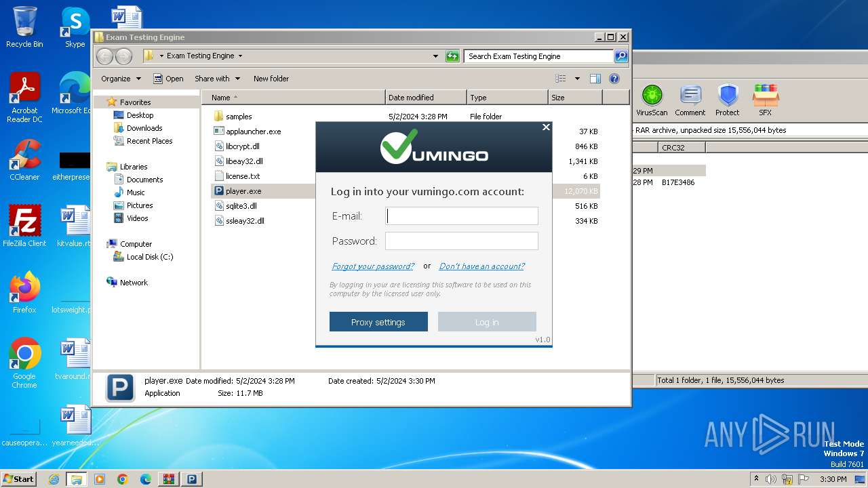Open Internet Explorer from the taskbar
Viewport: 868px width, 488px height.
point(54,479)
